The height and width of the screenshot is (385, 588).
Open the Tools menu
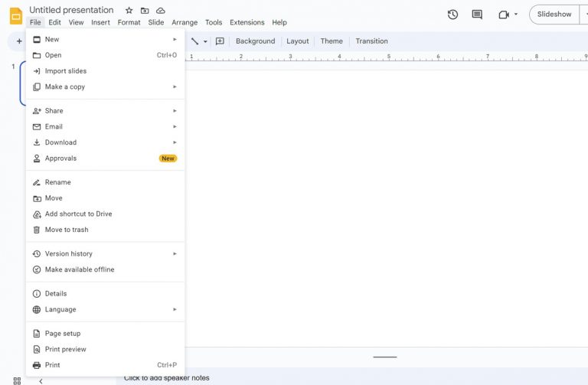(214, 22)
